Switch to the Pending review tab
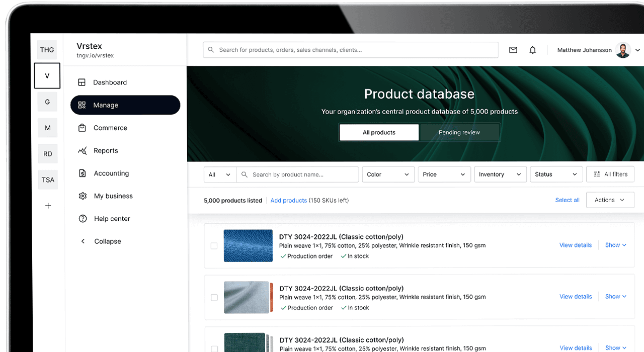The image size is (644, 352). tap(459, 132)
